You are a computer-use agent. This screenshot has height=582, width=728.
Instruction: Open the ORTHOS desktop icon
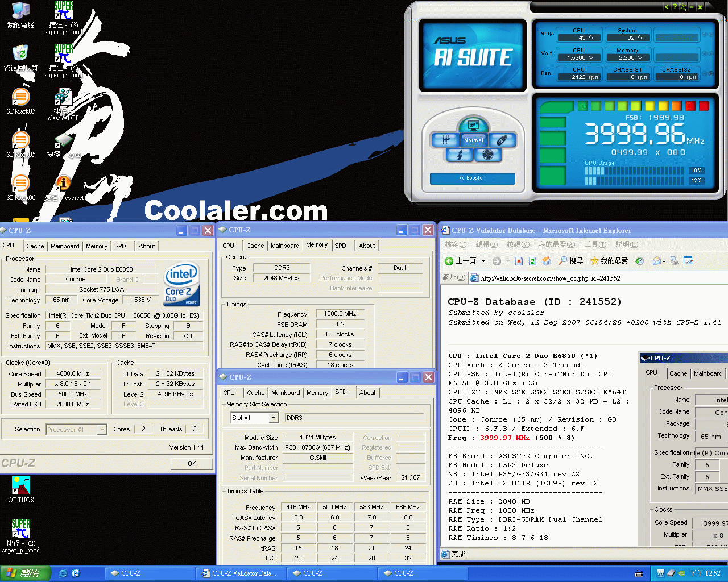click(x=21, y=490)
